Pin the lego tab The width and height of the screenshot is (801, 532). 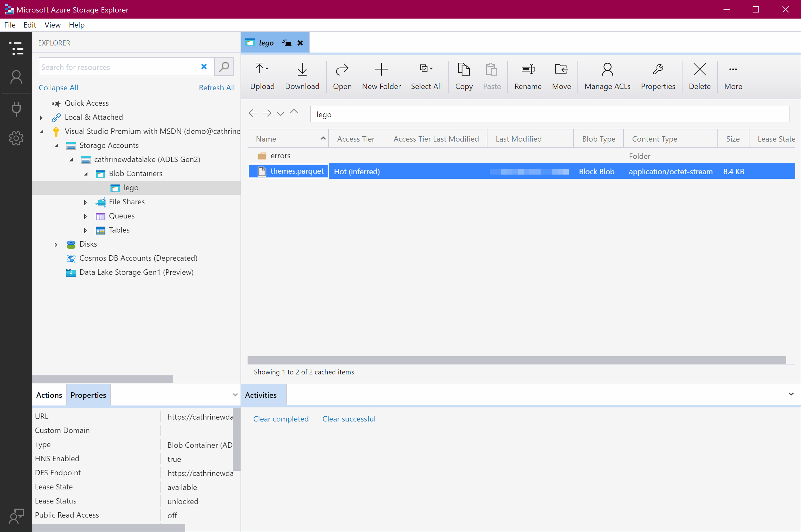click(287, 43)
